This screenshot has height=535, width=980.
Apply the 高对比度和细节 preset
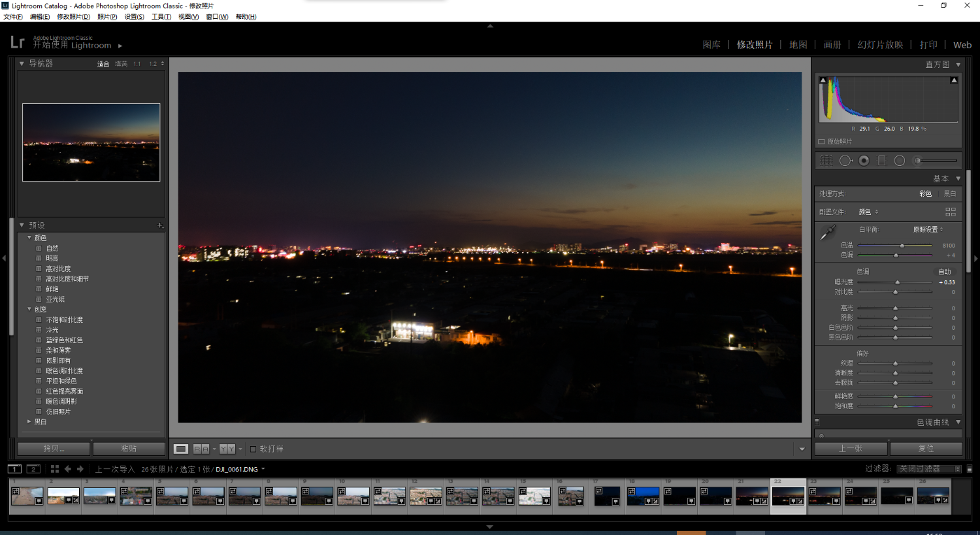coord(67,279)
